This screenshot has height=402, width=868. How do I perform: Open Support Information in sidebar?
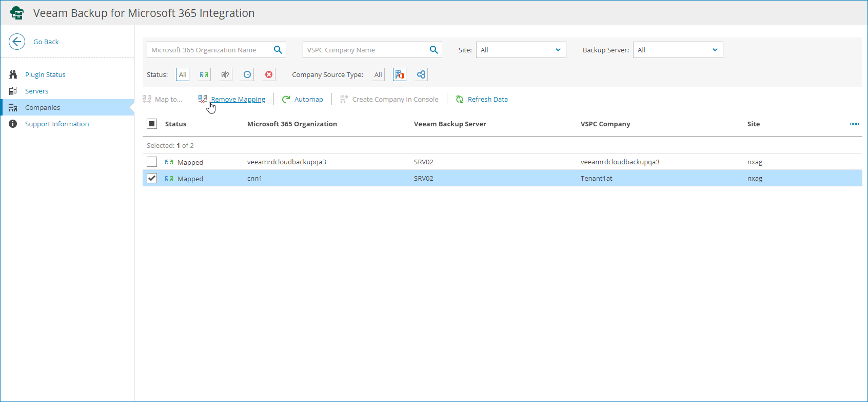point(57,124)
